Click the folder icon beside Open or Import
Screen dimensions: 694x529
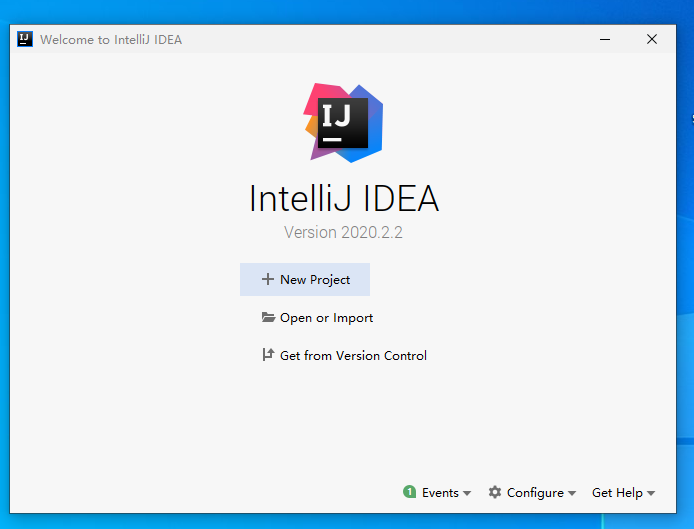click(268, 317)
